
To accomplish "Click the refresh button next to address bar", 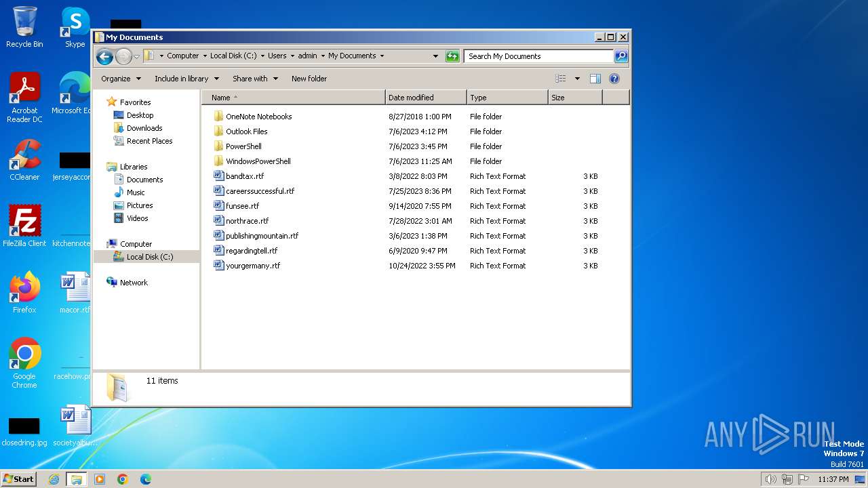I will tap(452, 56).
